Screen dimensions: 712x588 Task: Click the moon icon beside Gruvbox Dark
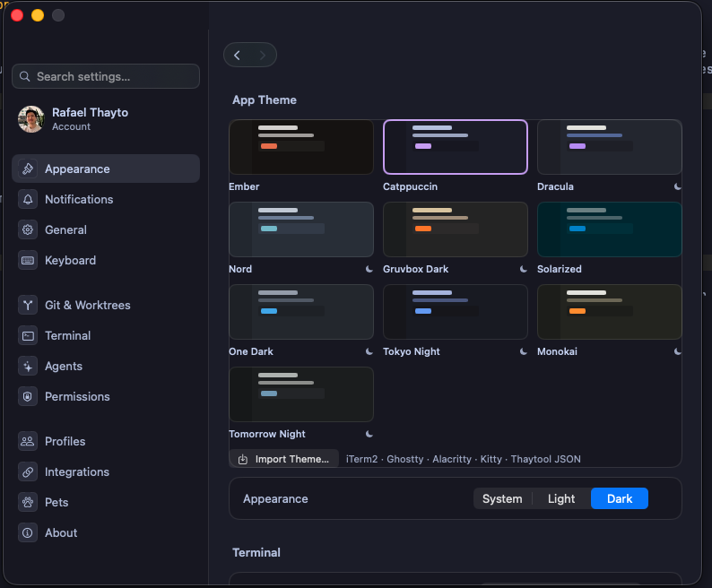pyautogui.click(x=523, y=269)
